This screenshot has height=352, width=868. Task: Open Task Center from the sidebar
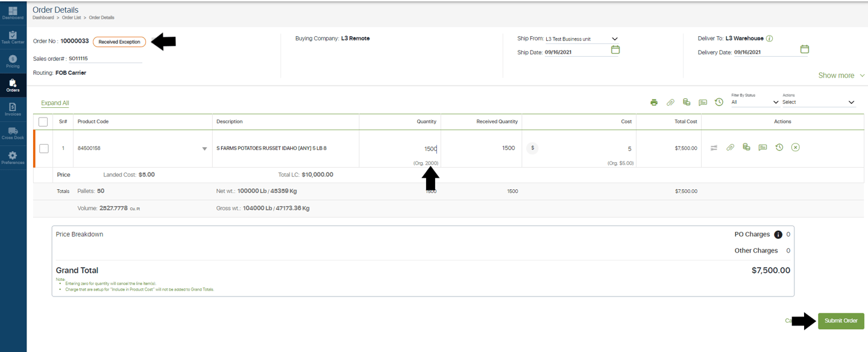coord(13,37)
